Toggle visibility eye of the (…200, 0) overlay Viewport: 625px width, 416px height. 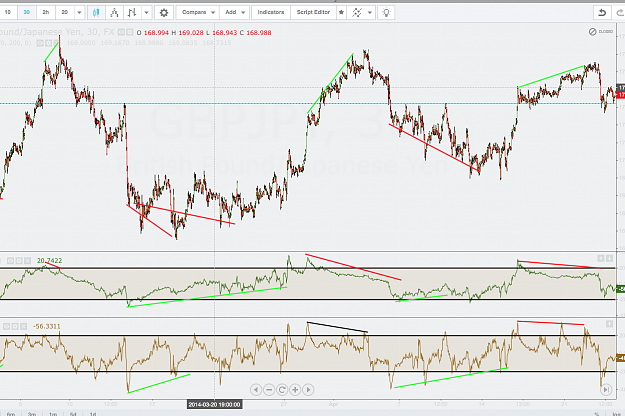40,43
